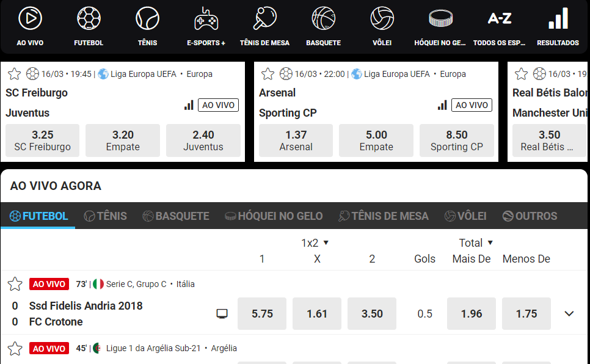Click the live stream TV icon for Fidelis Andria

click(222, 313)
